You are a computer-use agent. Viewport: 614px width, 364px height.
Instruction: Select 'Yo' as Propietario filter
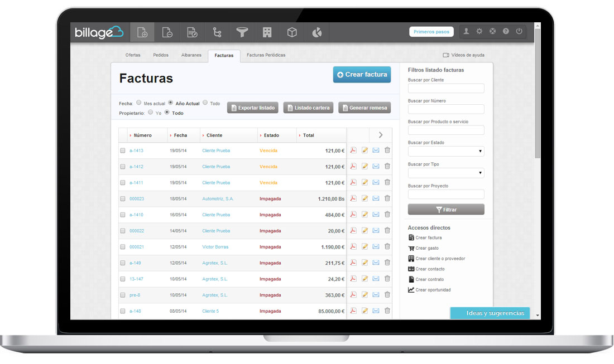[x=151, y=113]
